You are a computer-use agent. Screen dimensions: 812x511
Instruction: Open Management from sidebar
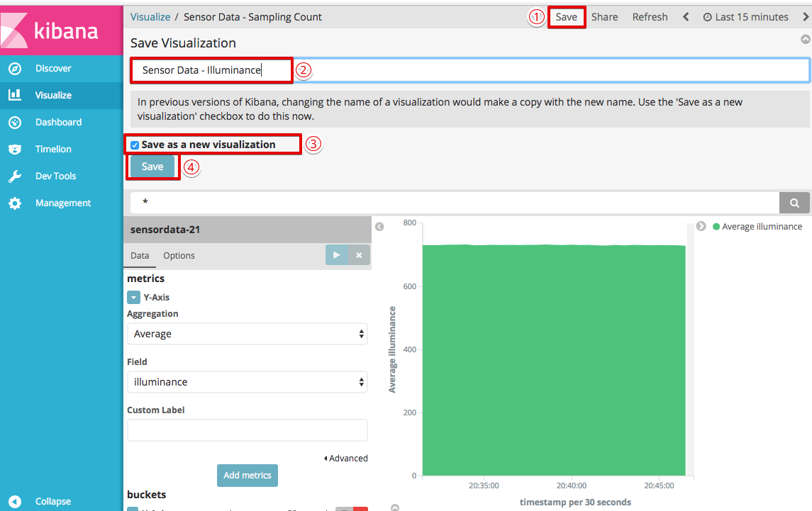(63, 203)
